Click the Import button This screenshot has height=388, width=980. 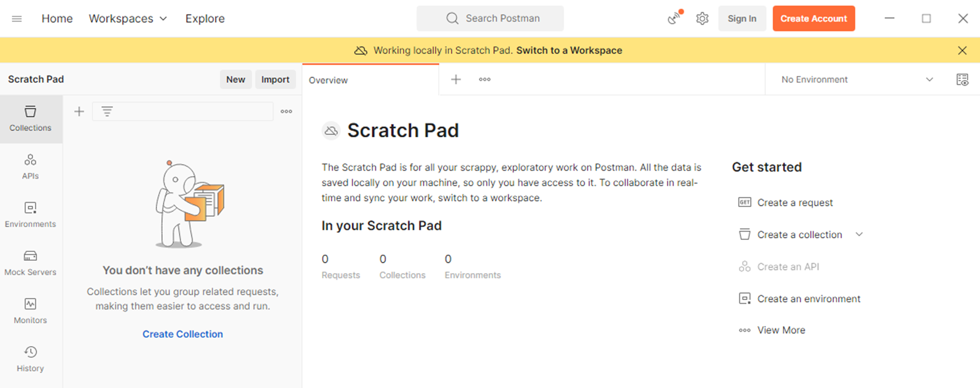275,79
